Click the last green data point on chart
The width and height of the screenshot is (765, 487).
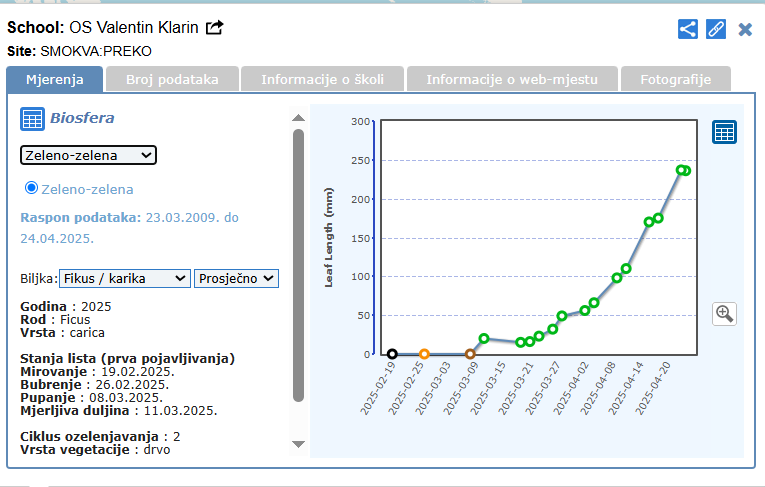click(686, 171)
